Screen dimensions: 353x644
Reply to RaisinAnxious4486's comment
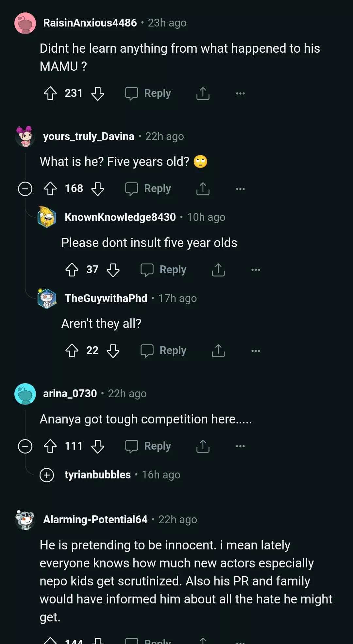click(x=148, y=93)
